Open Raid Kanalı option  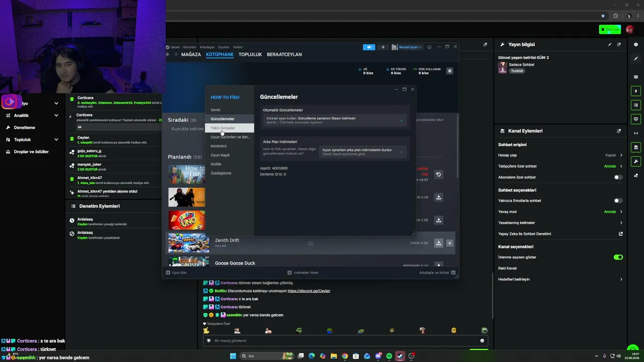[560, 268]
